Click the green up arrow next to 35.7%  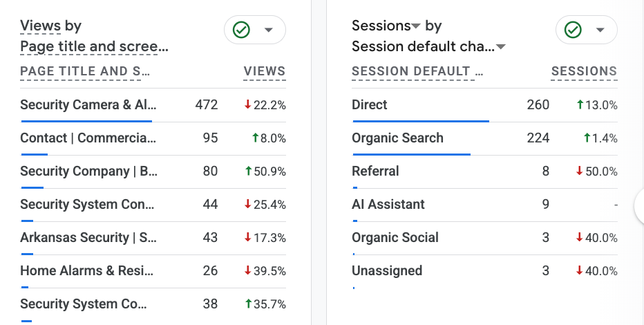click(248, 304)
